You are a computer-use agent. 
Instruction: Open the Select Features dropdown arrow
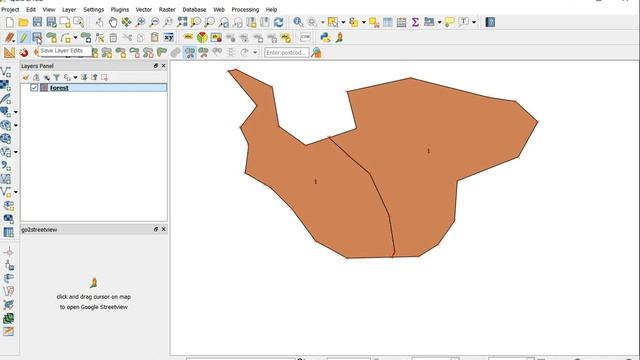click(343, 22)
